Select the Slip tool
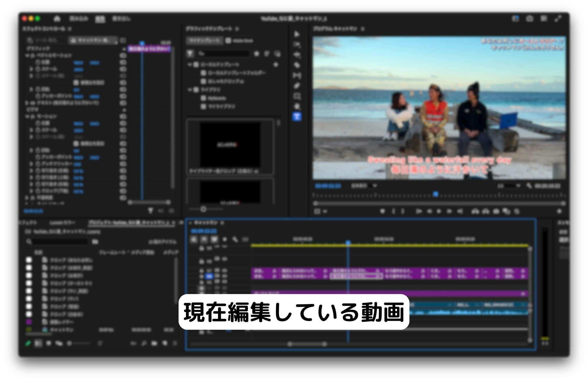 (297, 76)
